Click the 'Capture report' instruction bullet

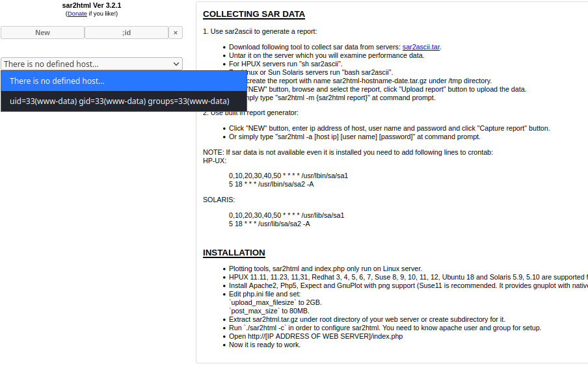coord(389,128)
